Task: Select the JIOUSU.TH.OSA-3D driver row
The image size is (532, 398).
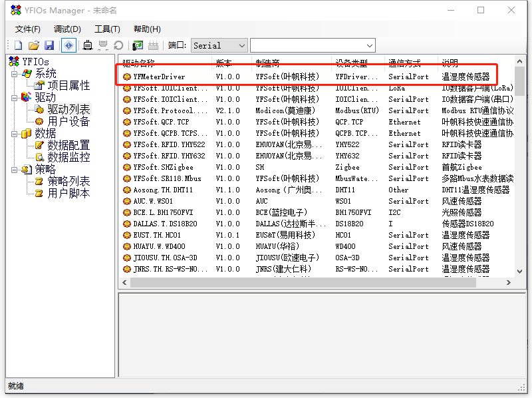Action: (x=317, y=258)
